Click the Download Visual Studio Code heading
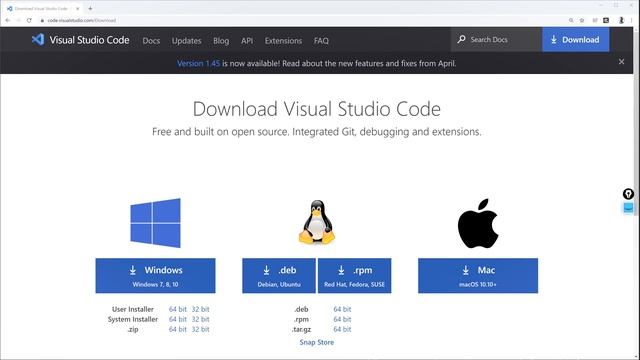 click(317, 109)
